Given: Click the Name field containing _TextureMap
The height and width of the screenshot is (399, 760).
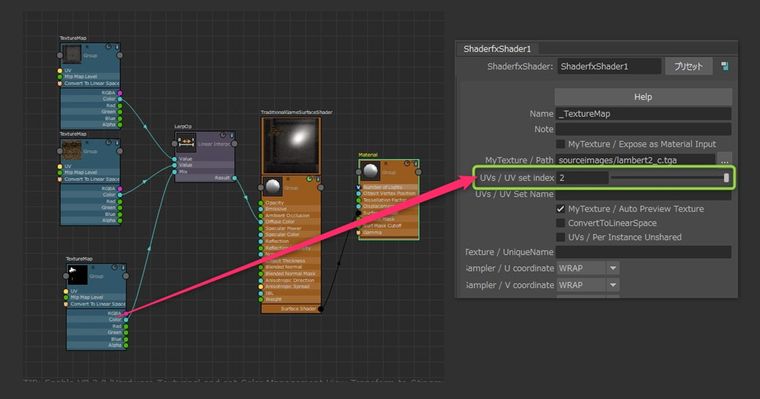Looking at the screenshot, I should tap(643, 114).
